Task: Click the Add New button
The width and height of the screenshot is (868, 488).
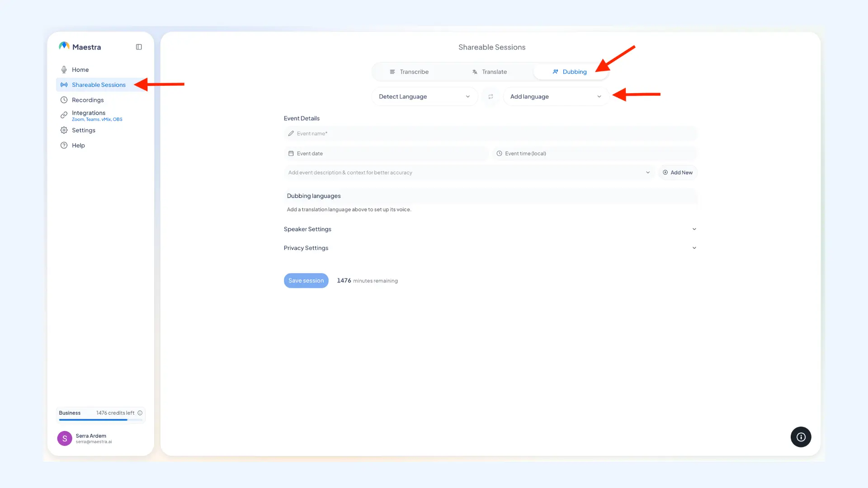Action: (x=677, y=173)
